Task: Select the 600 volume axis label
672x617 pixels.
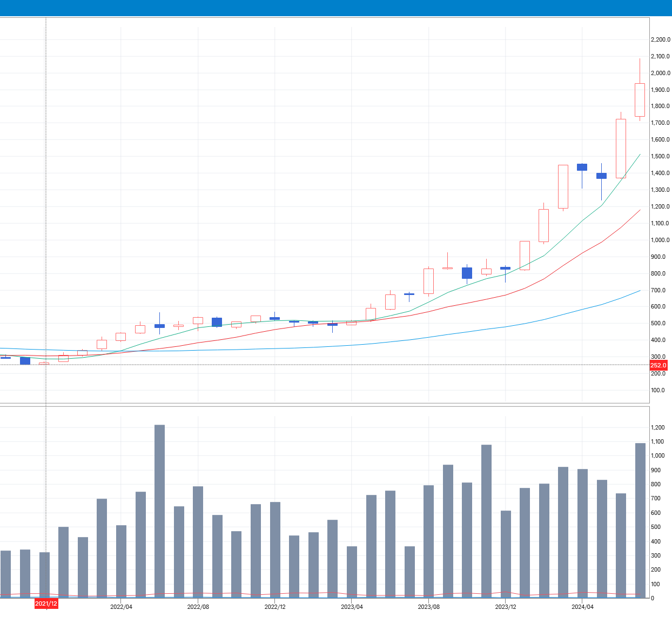Action: (x=656, y=513)
